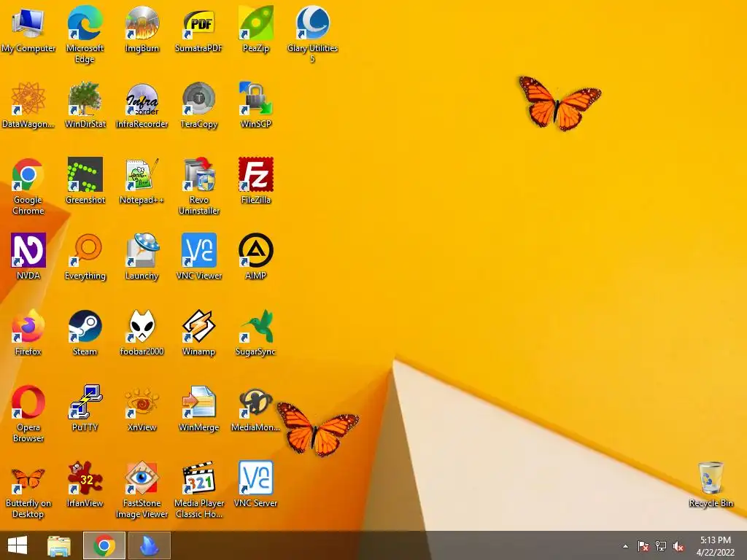
Task: Open the Action Center flag icon
Action: [x=643, y=546]
